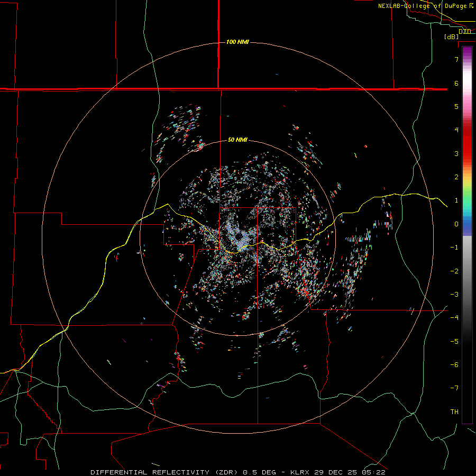The width and height of the screenshot is (476, 476).
Task: Select the "6" tick label on the scale
Action: pos(456,83)
